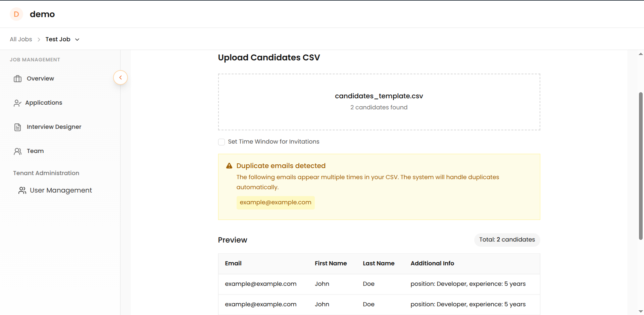Click the warning triangle in the duplicate alert
This screenshot has width=644, height=315.
point(229,165)
